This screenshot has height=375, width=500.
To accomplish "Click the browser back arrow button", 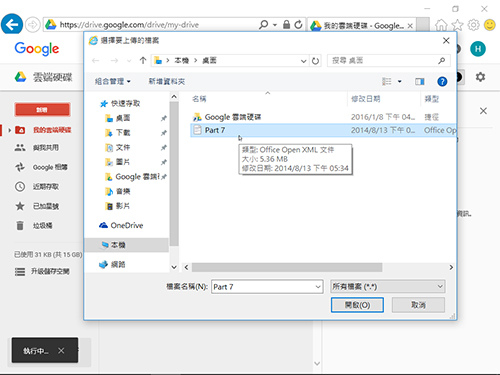I will [x=12, y=24].
